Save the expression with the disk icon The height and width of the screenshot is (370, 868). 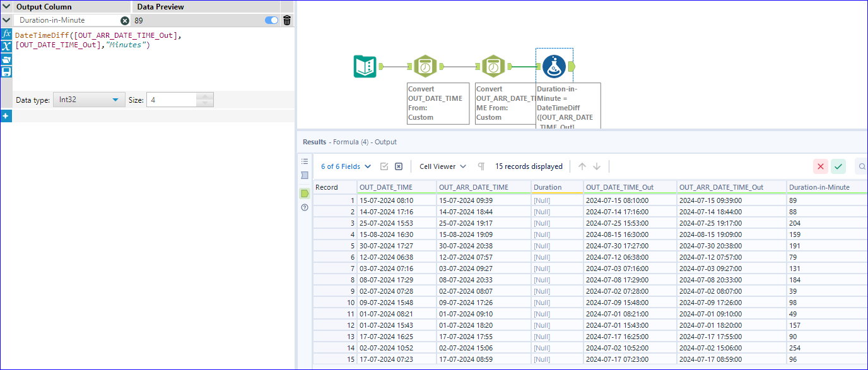pos(6,71)
